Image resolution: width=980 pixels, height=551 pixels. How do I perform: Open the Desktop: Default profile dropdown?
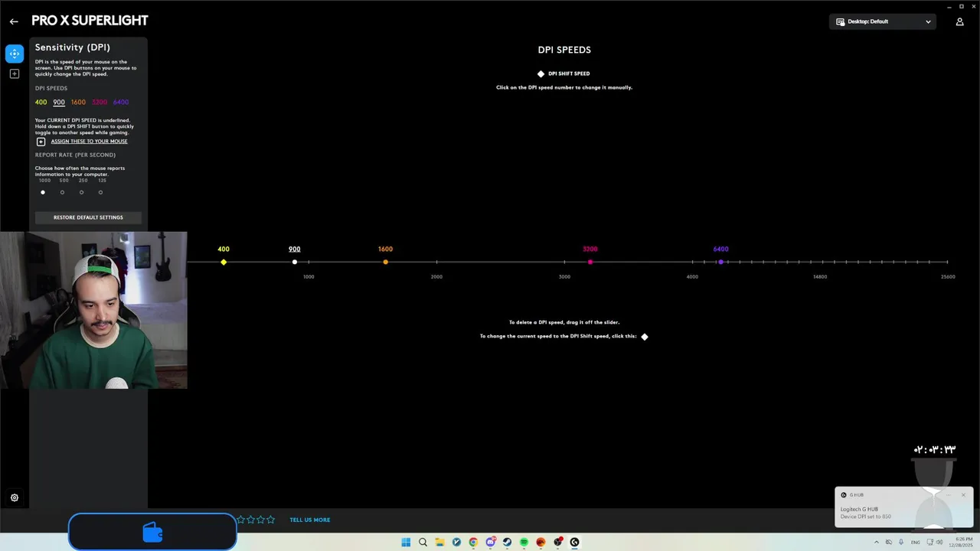tap(883, 21)
